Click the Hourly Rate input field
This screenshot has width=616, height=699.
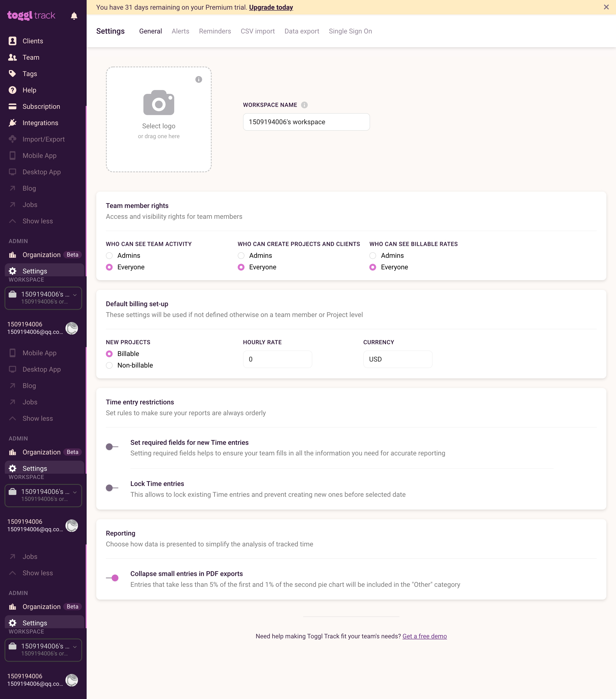point(277,359)
